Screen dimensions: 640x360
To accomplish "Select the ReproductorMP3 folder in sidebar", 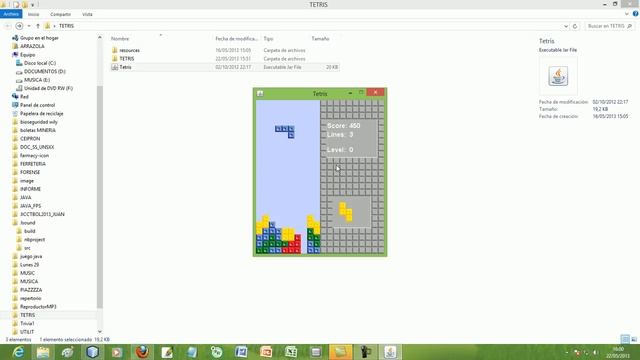I will point(38,307).
